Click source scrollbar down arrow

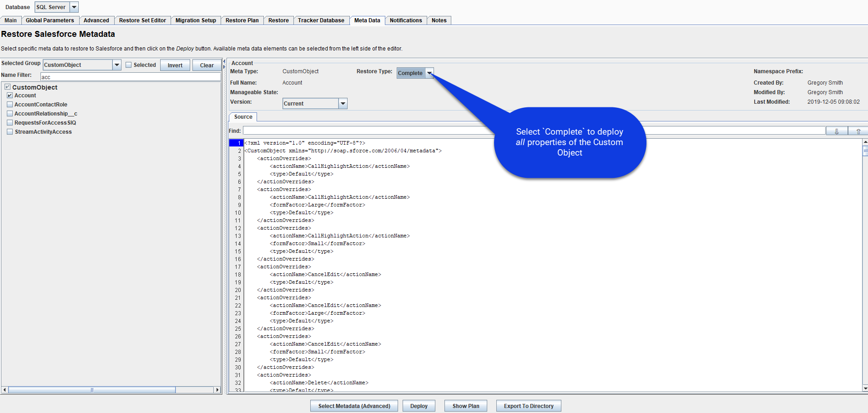[865, 388]
